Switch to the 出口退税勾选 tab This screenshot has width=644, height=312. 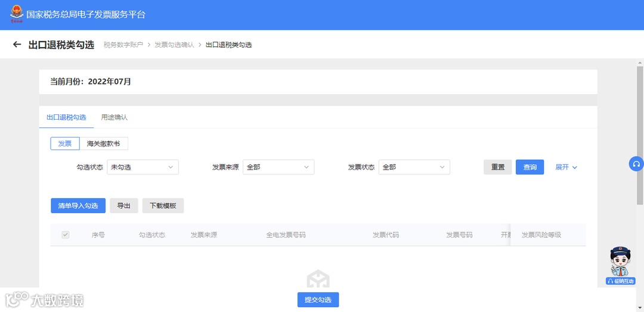[67, 117]
